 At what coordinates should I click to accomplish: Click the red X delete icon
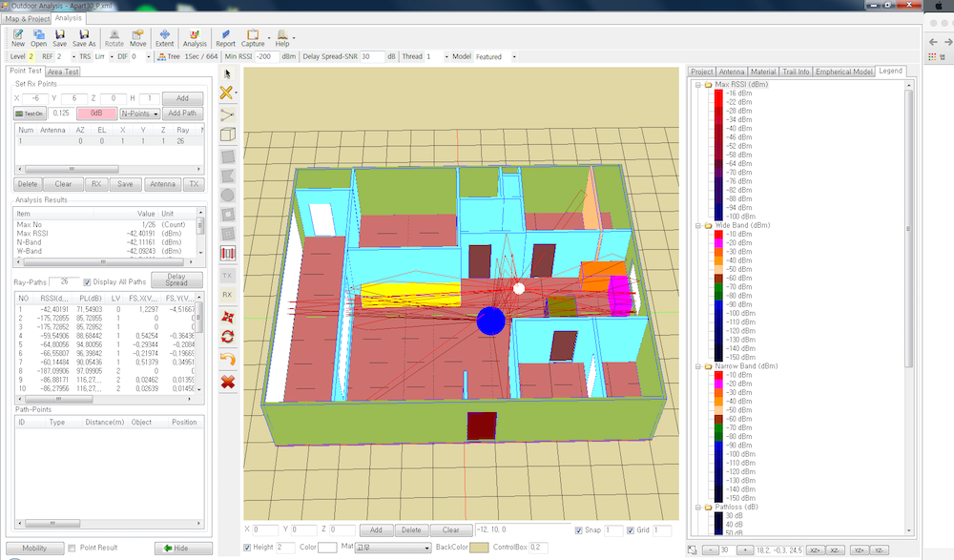[x=228, y=383]
